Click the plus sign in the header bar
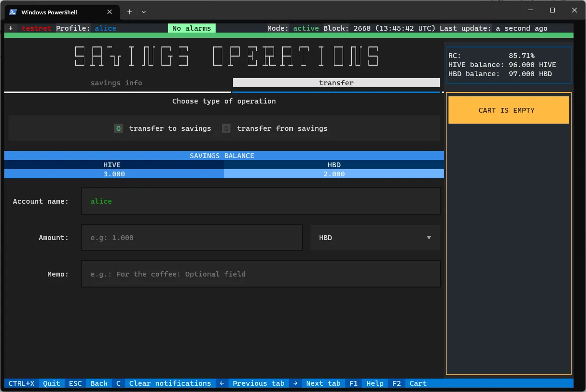586x392 pixels. click(11, 28)
